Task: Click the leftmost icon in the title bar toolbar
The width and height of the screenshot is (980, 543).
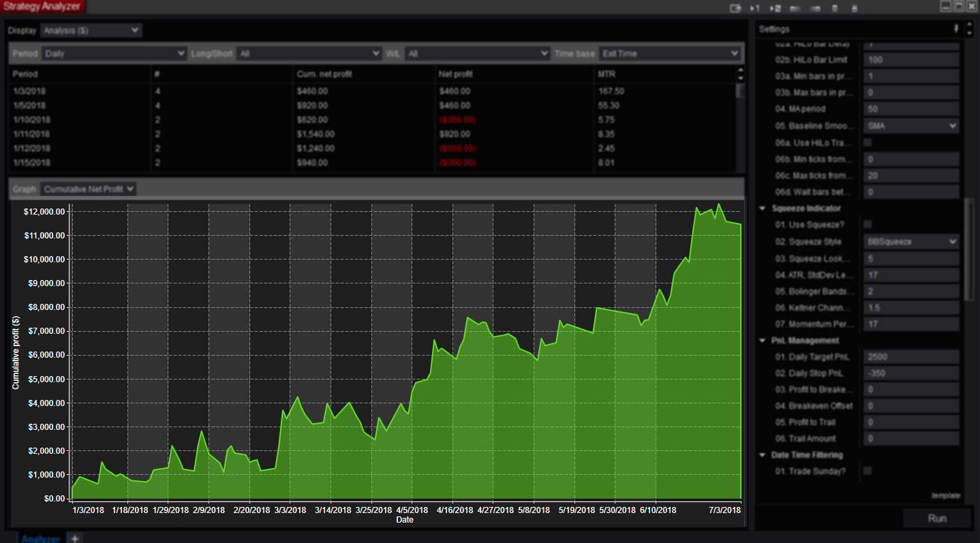Action: click(735, 8)
